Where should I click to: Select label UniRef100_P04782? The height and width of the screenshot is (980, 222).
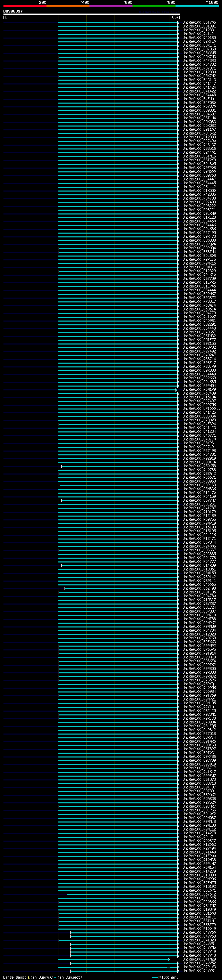(199, 64)
